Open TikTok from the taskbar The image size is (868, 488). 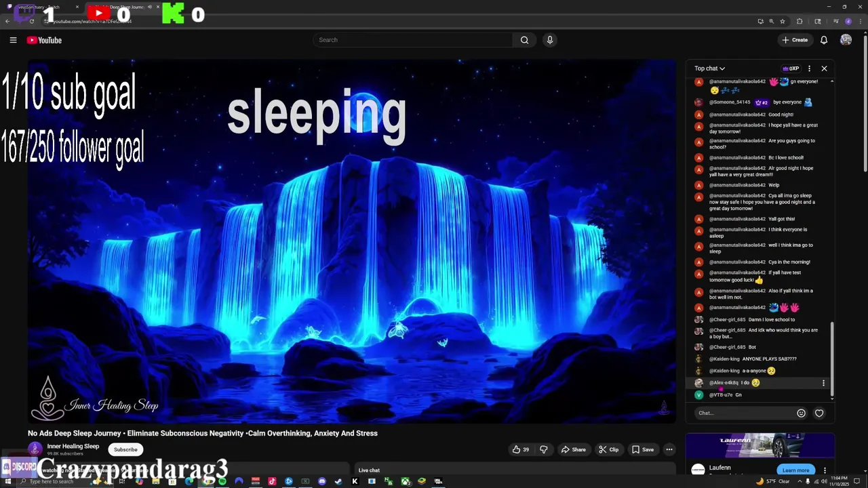click(272, 481)
